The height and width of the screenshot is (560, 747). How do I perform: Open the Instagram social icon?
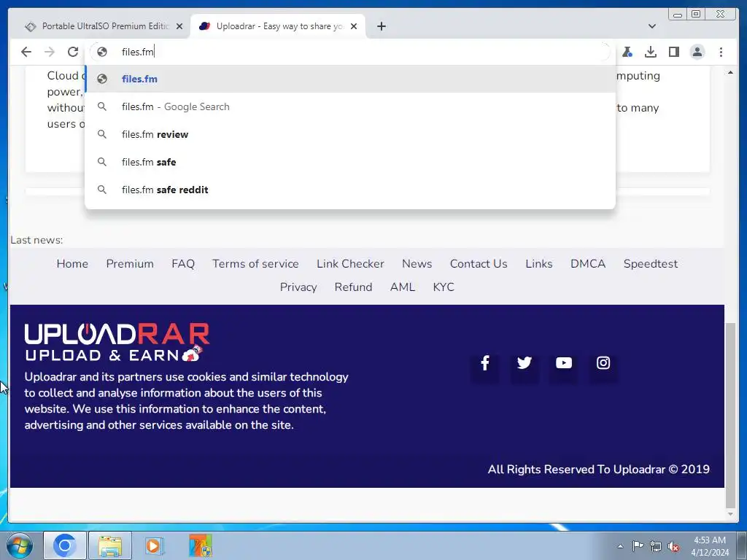(603, 363)
